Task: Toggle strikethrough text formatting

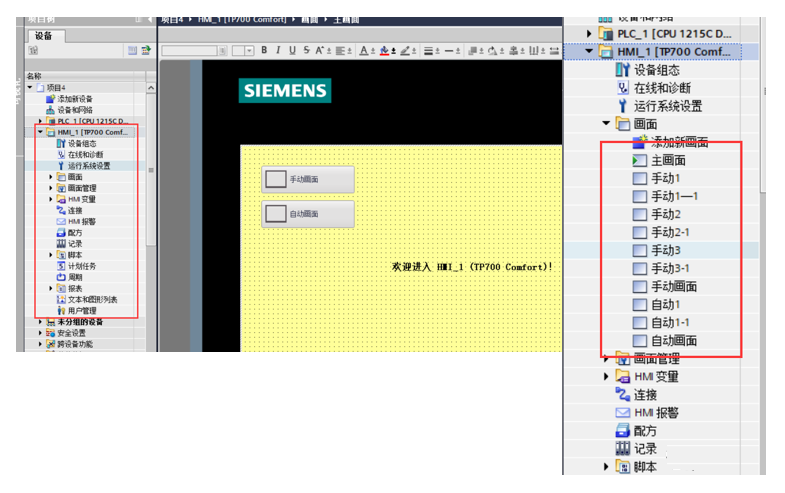Action: point(306,50)
